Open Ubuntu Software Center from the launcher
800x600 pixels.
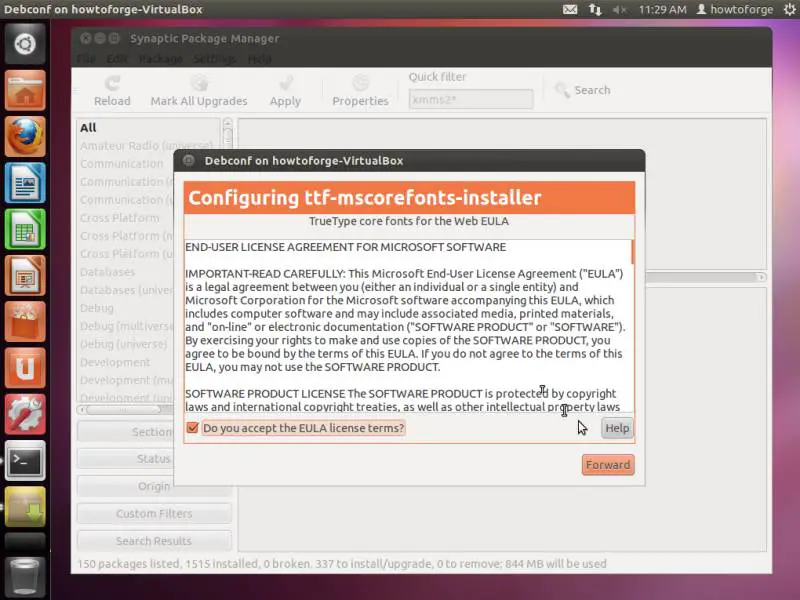(x=25, y=322)
